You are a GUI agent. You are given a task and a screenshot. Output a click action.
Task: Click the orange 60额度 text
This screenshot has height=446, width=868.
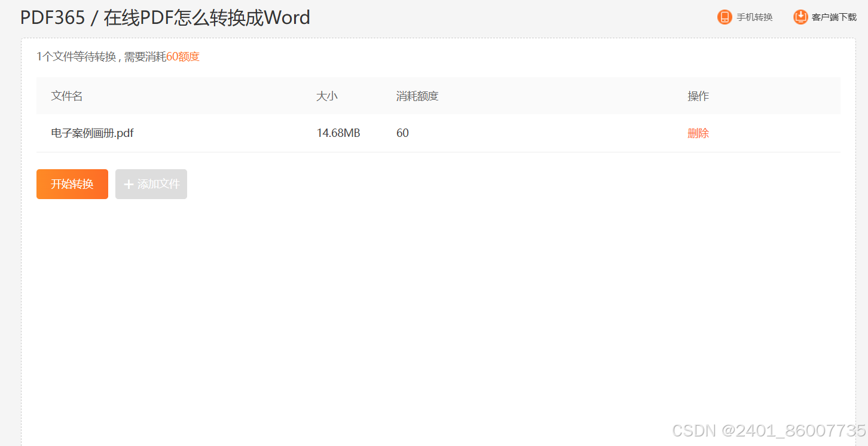183,57
